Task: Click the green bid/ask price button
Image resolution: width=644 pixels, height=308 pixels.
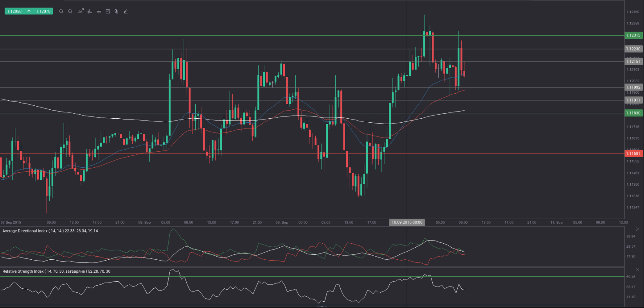Action: [x=29, y=11]
